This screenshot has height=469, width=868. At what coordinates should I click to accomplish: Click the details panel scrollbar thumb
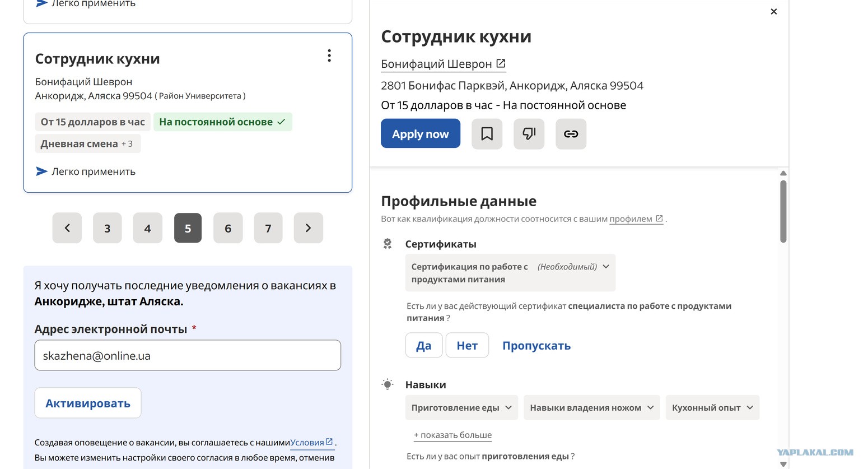coord(783,211)
